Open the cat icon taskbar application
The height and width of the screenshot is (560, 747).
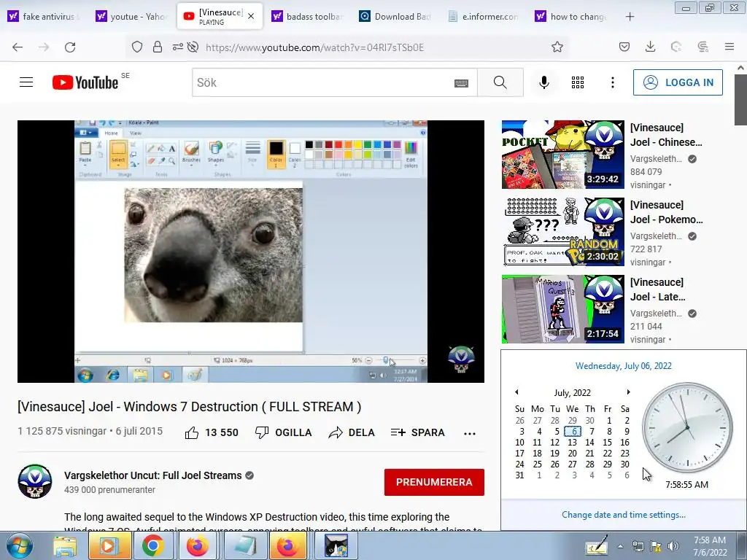336,545
